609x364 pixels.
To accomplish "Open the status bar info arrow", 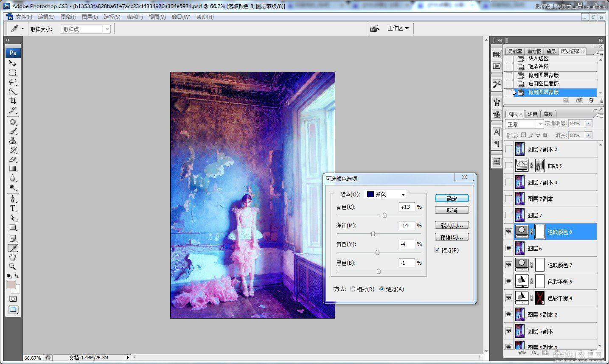I will tap(127, 358).
